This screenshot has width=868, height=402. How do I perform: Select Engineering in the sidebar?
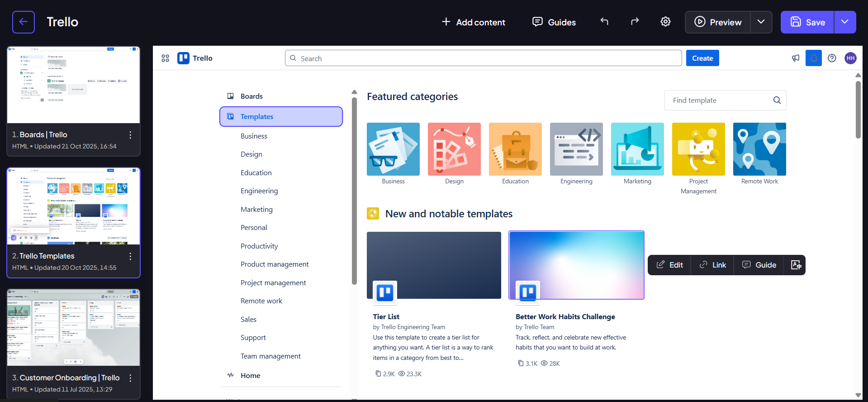tap(259, 191)
